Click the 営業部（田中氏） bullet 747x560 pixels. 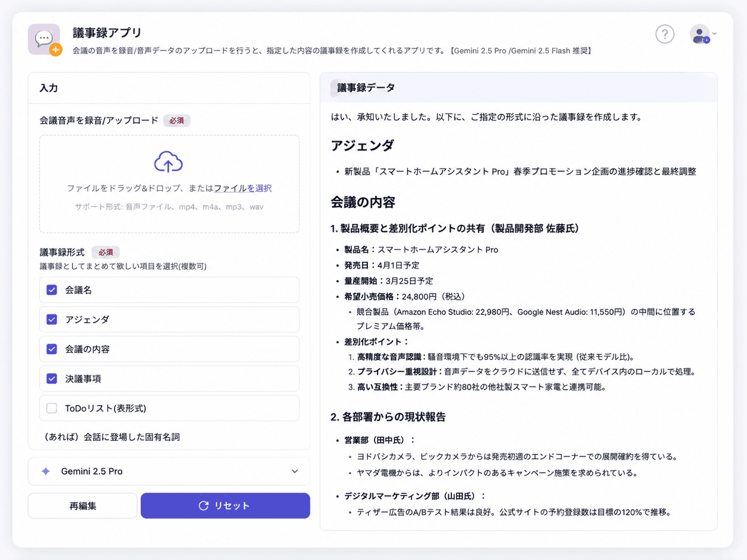point(380,440)
